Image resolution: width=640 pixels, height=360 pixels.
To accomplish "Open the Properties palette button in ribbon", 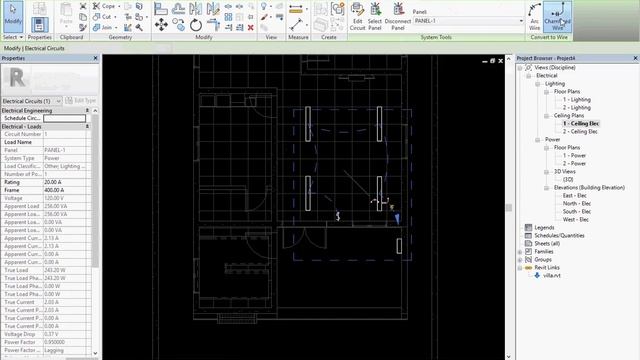I will [39, 25].
